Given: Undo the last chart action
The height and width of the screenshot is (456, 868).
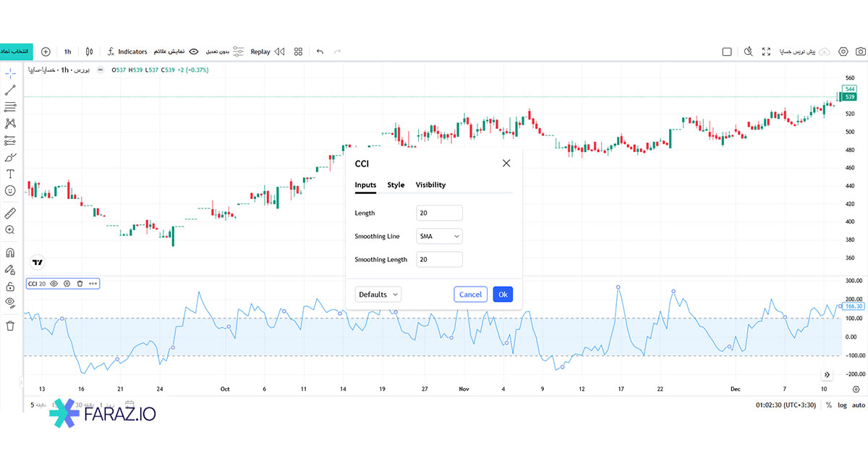Looking at the screenshot, I should pyautogui.click(x=320, y=51).
